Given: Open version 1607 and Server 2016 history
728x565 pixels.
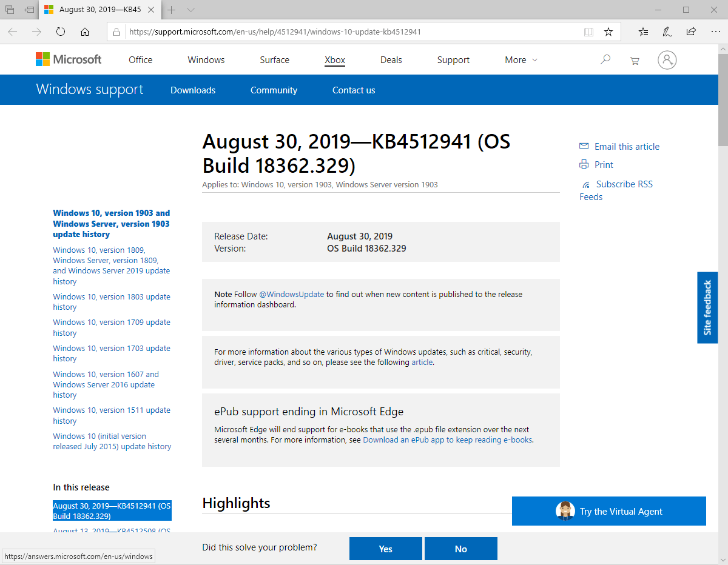Looking at the screenshot, I should [x=106, y=384].
